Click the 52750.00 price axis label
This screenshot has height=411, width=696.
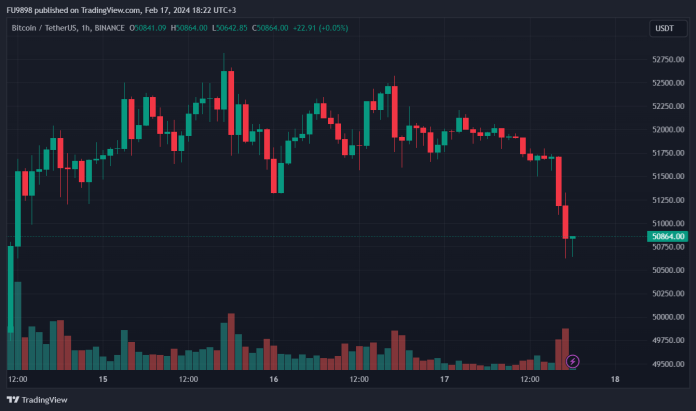[667, 59]
